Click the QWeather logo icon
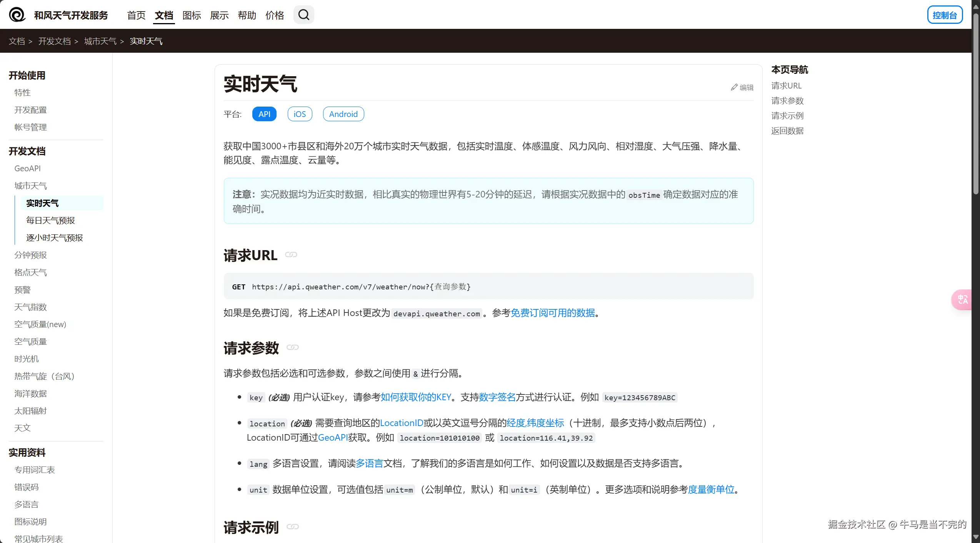This screenshot has height=543, width=980. point(17,15)
